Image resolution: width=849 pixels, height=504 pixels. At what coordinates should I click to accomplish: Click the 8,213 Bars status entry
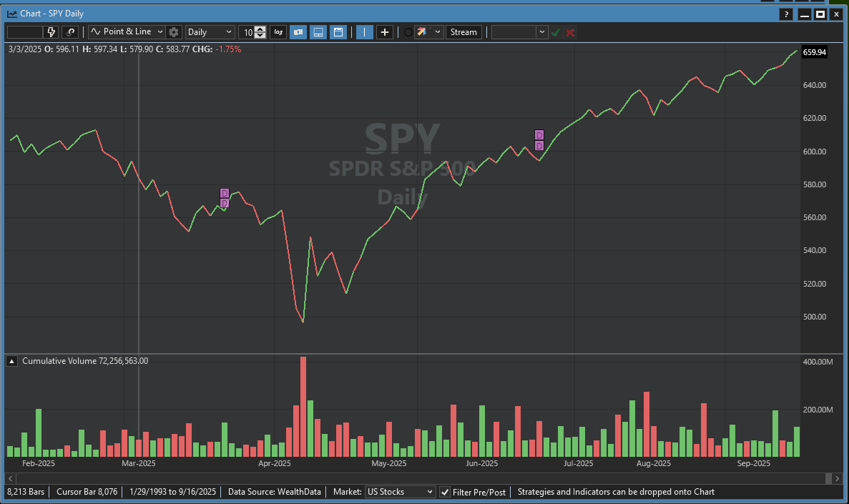(x=26, y=492)
